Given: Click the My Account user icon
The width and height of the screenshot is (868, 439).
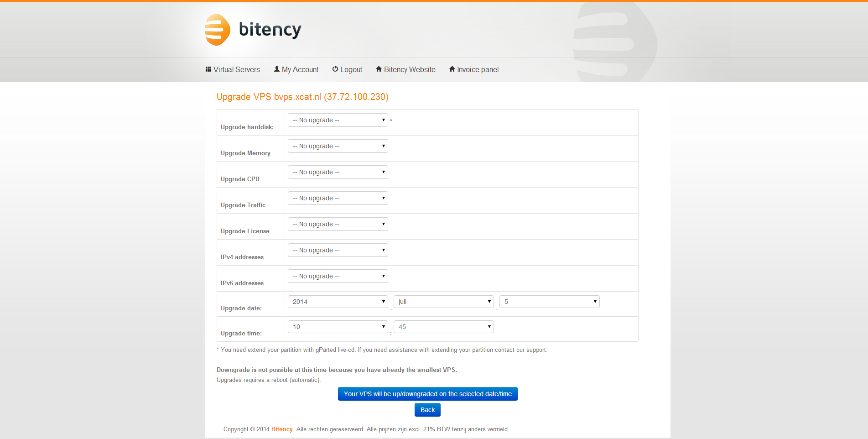Looking at the screenshot, I should pos(276,69).
